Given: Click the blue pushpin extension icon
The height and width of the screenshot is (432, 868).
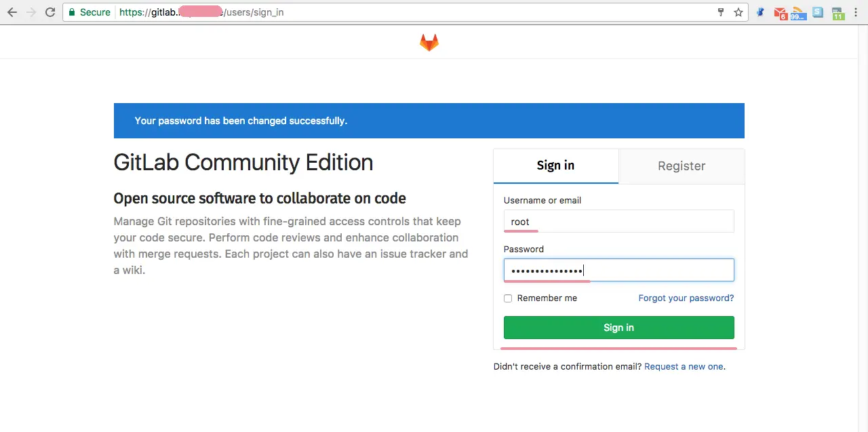Looking at the screenshot, I should coord(761,12).
